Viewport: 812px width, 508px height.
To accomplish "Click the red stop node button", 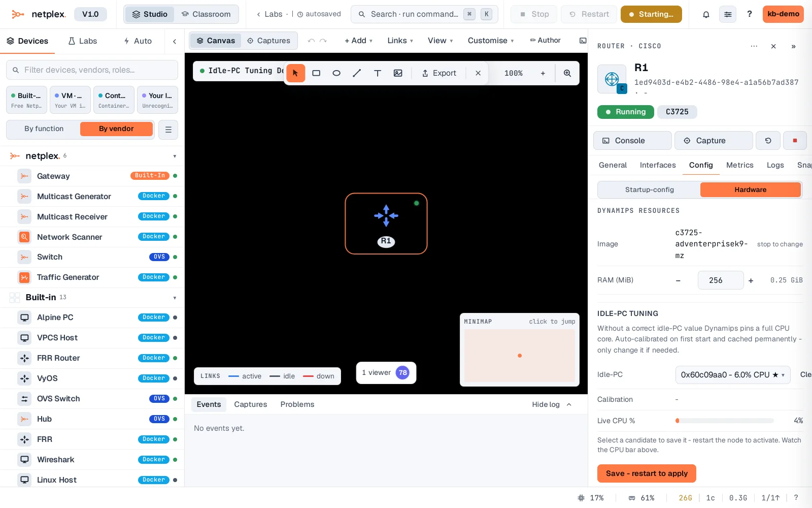I will point(795,141).
